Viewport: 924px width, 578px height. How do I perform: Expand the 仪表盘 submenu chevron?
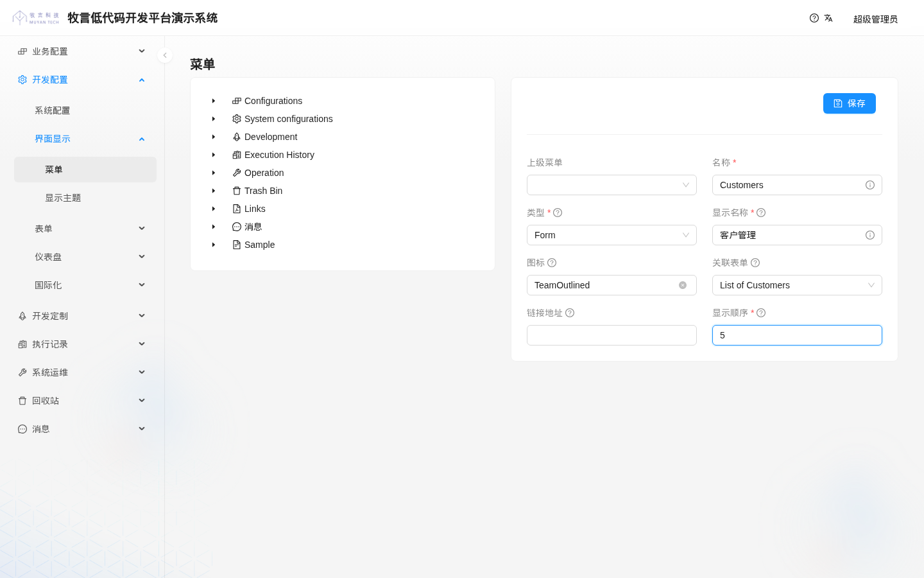coord(142,257)
